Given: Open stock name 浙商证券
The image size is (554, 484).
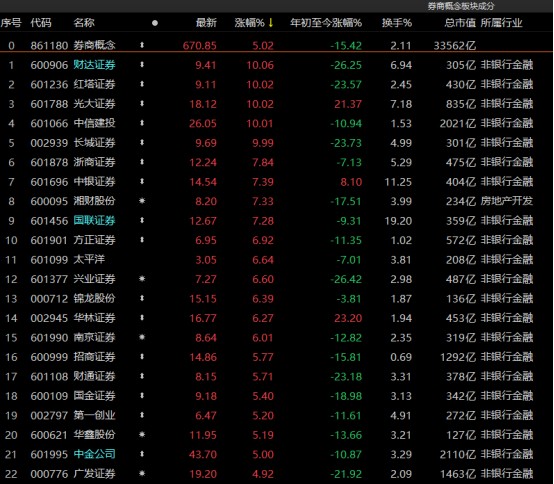Looking at the screenshot, I should click(x=94, y=162).
